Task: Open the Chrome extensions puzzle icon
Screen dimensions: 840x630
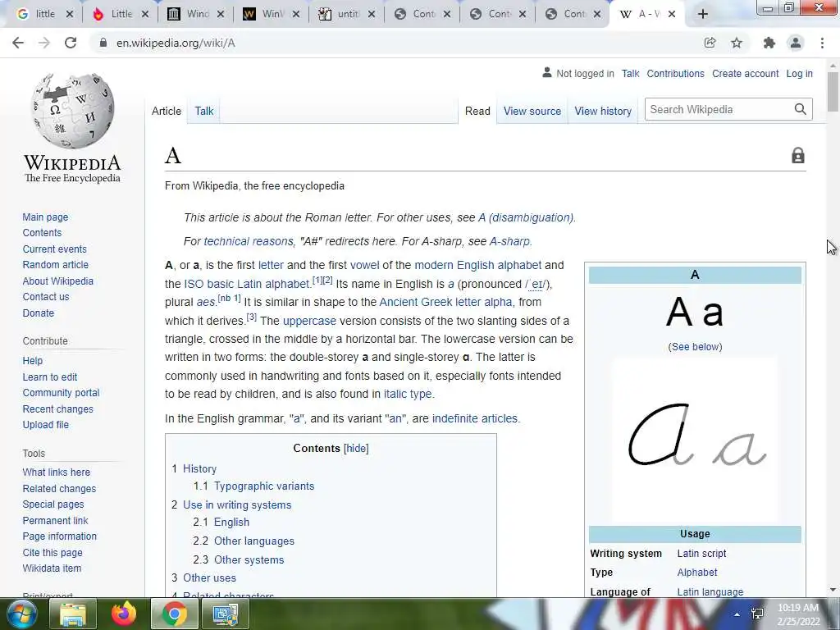Action: [x=769, y=43]
